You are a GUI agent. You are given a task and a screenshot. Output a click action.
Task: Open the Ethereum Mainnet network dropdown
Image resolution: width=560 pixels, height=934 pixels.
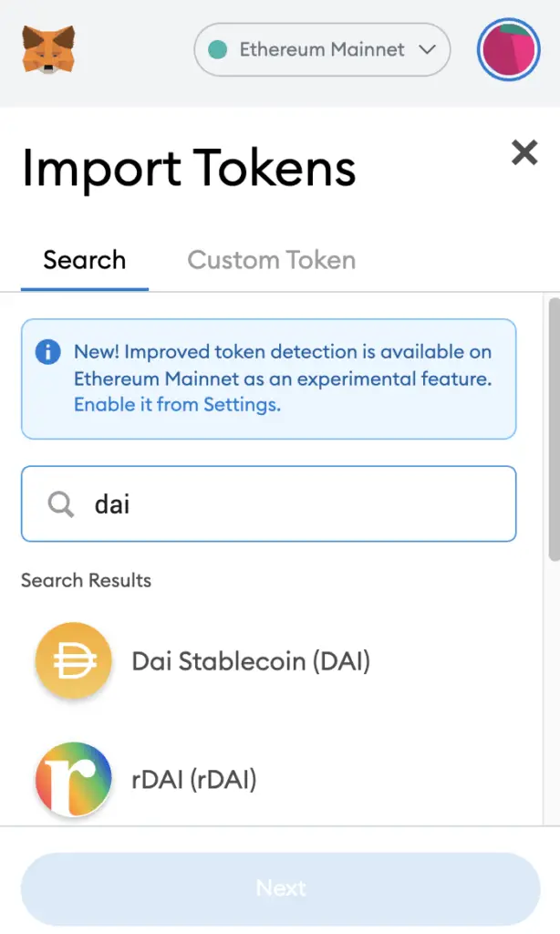point(322,49)
